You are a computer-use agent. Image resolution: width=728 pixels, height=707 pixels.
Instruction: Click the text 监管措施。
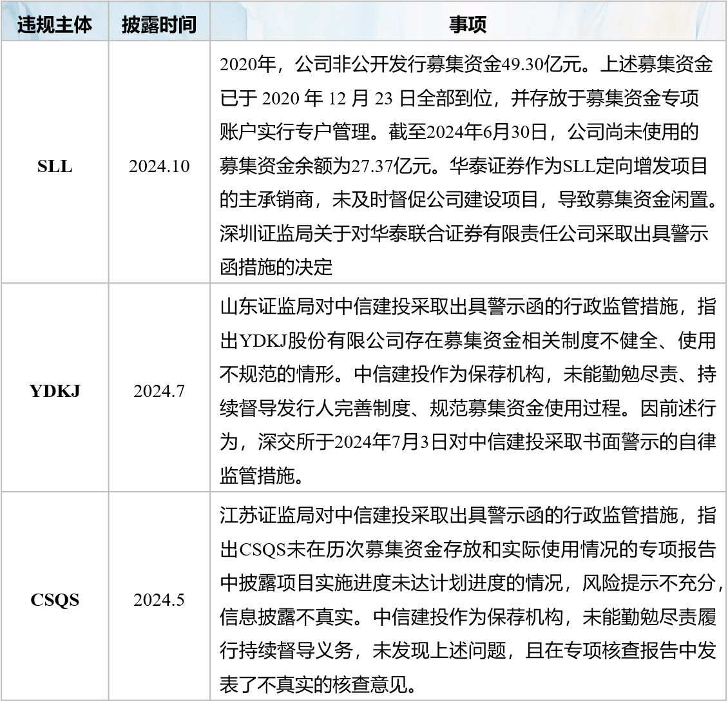pos(262,476)
